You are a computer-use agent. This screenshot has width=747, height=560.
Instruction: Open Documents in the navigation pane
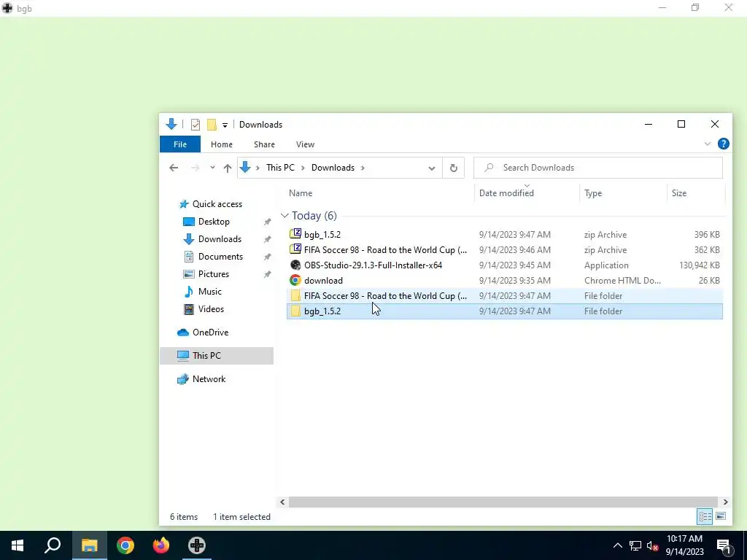click(x=220, y=256)
